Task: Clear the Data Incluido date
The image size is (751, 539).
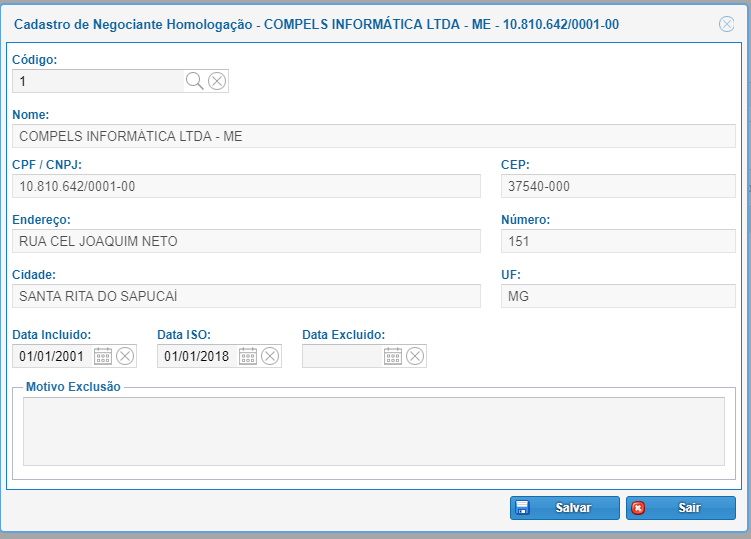Action: point(125,356)
